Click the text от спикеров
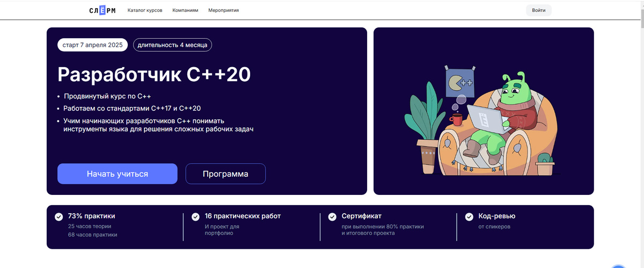 click(494, 227)
